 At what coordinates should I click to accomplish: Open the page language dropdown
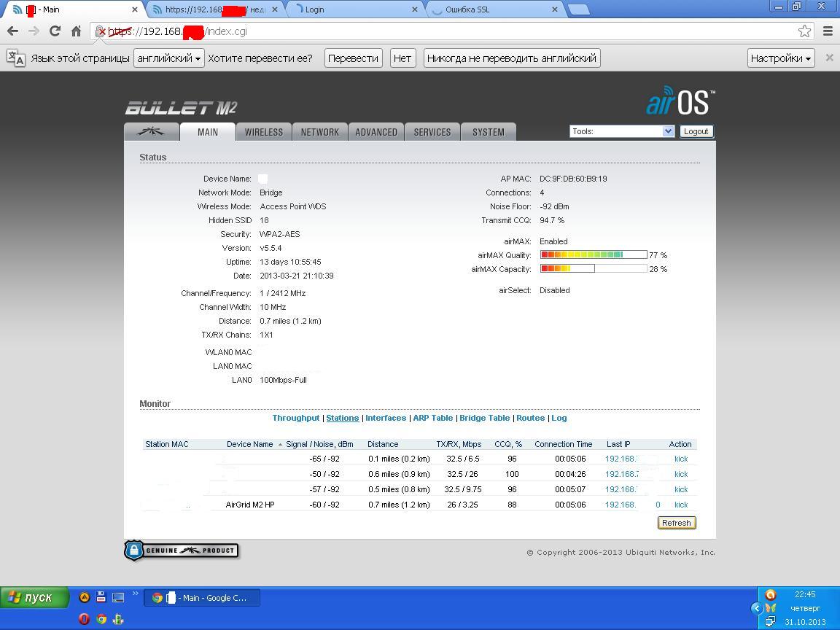[x=168, y=58]
